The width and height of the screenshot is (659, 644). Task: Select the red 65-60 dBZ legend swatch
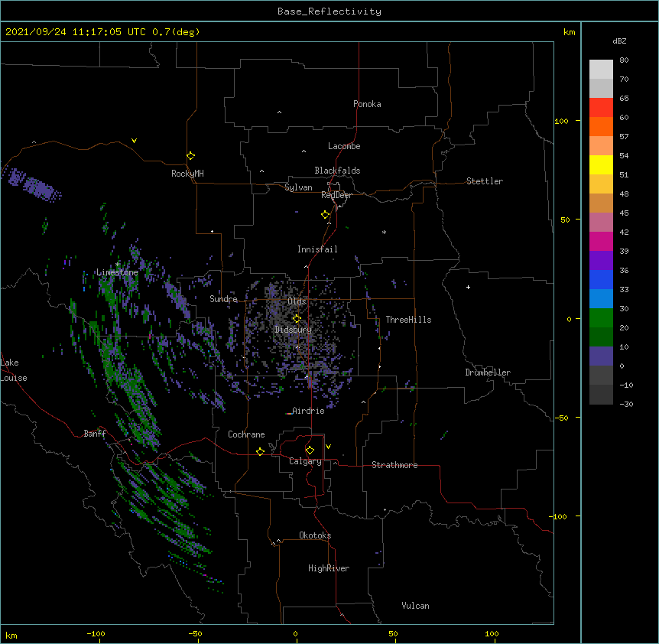601,107
